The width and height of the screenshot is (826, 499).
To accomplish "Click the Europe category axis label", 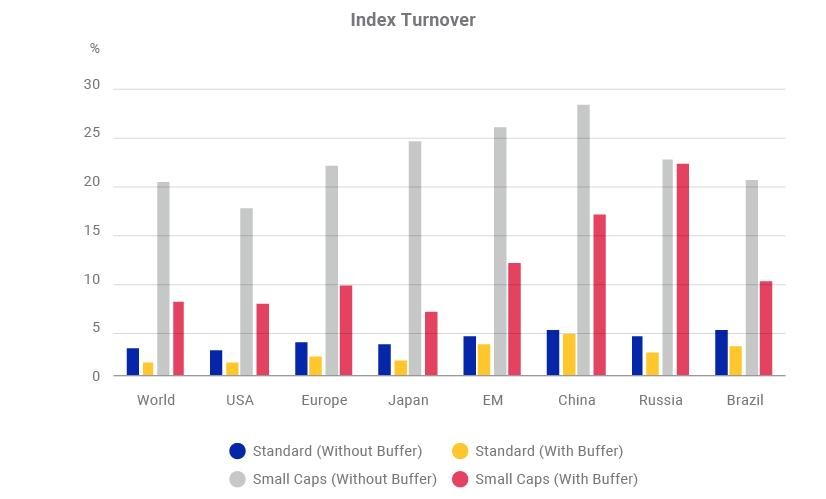I will [324, 400].
